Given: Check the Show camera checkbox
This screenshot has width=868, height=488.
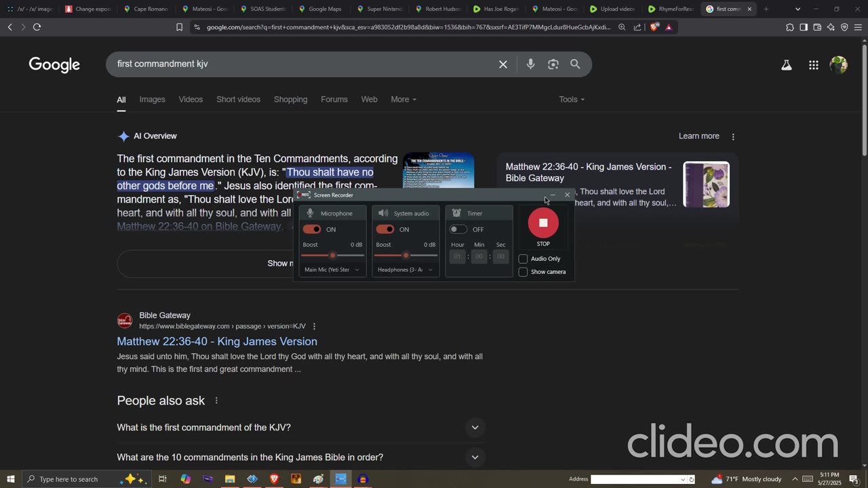Looking at the screenshot, I should pos(523,272).
